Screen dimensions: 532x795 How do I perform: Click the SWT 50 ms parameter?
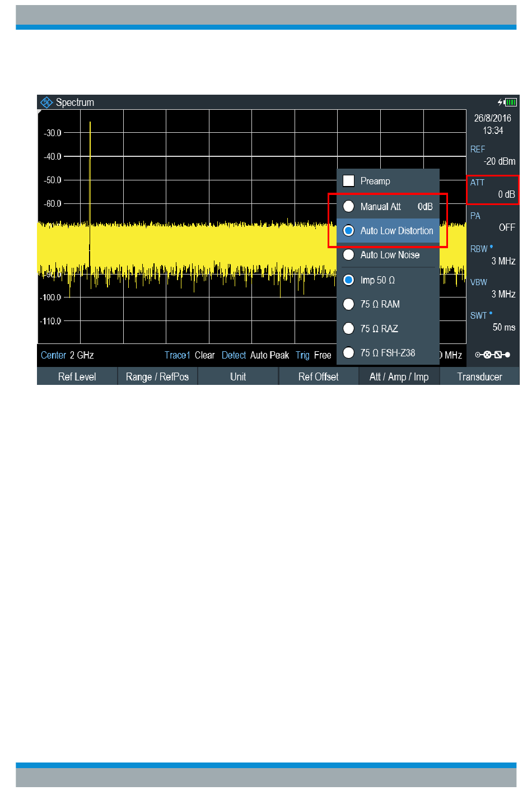(493, 322)
